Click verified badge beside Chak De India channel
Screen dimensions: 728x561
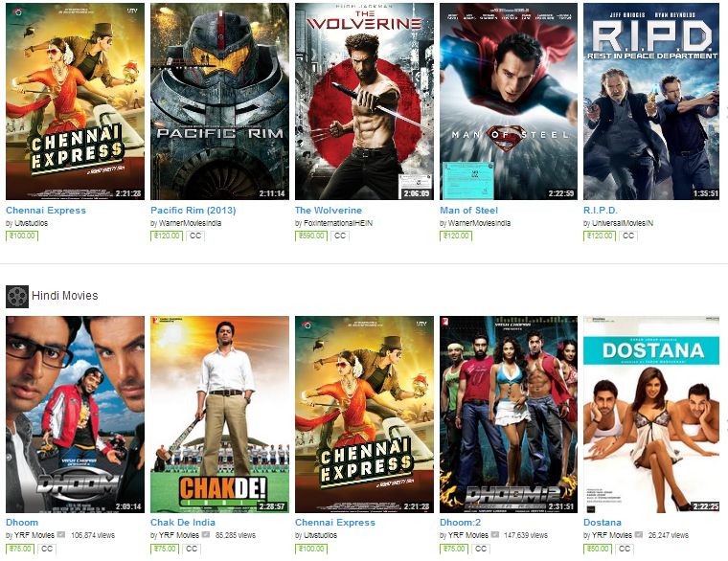point(206,534)
